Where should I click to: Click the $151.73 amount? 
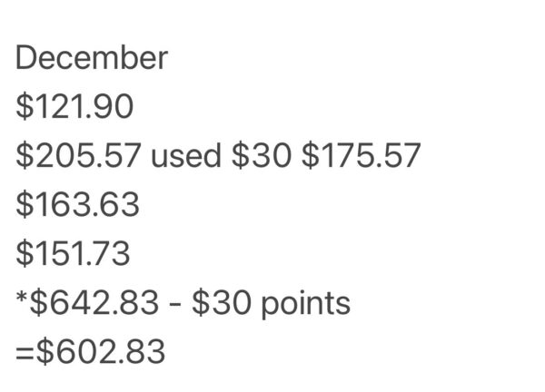(74, 254)
